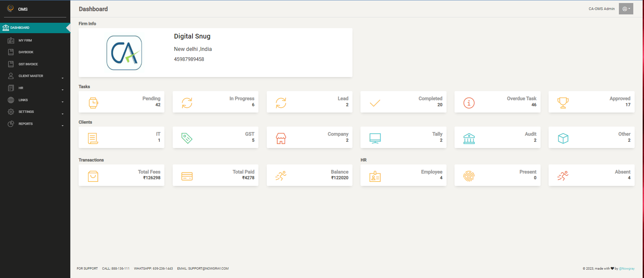Click the Completed checkmark icon

375,103
